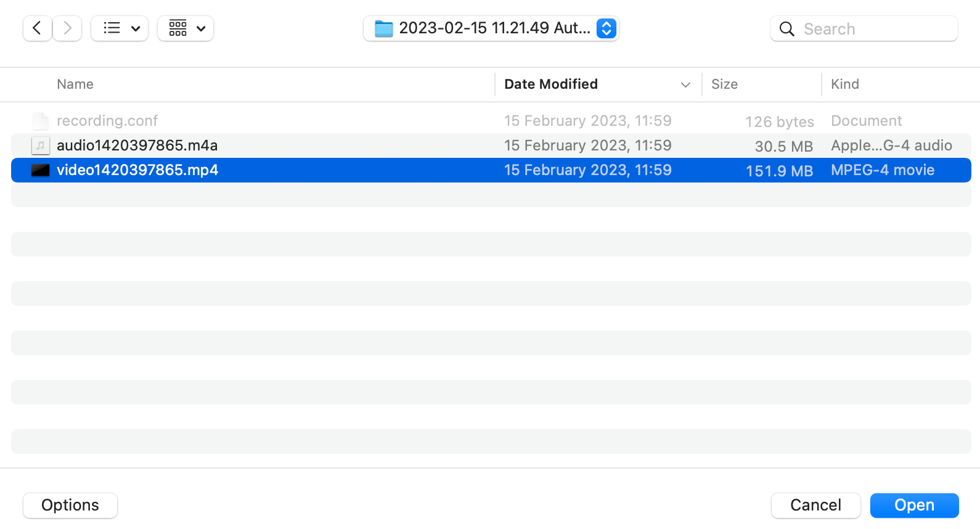Click the audio file's modified date
This screenshot has width=980, height=529.
(588, 146)
